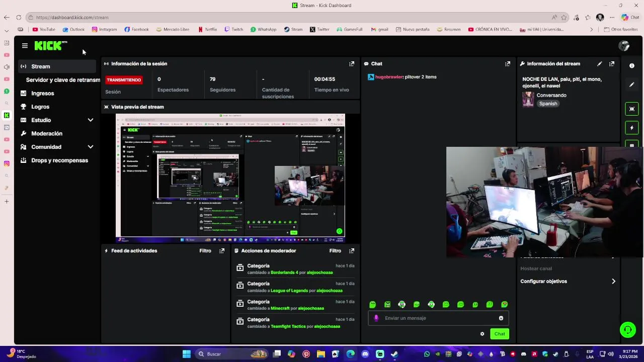
Task: Insert the first green Kick emote
Action: pos(373,305)
